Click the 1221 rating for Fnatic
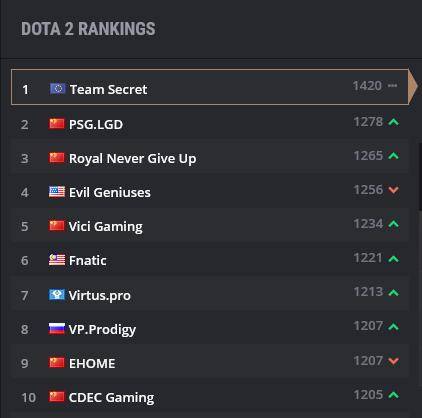The image size is (422, 418). 368,258
